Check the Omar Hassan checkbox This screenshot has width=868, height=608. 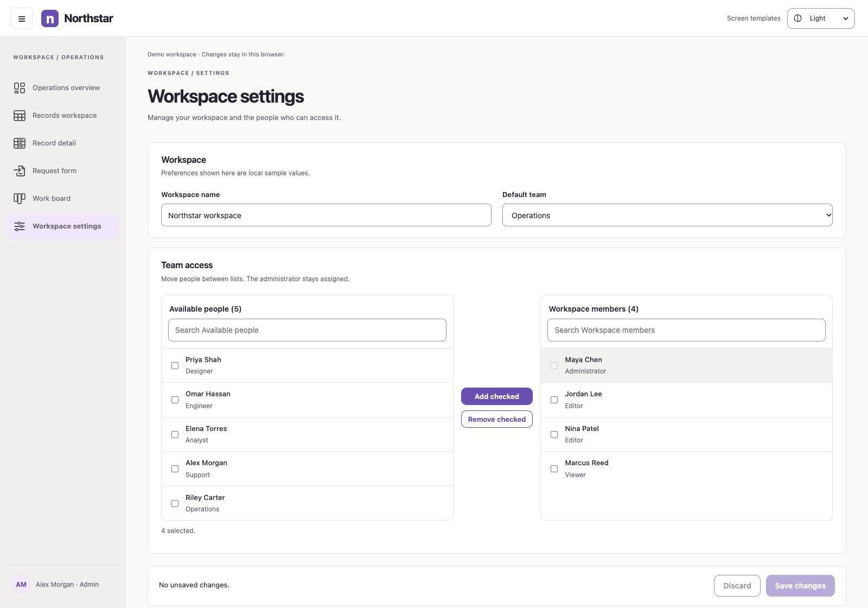pos(175,400)
